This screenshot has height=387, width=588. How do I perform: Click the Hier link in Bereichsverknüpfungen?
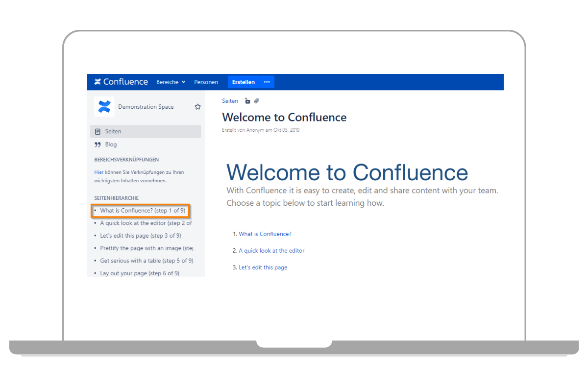(x=98, y=172)
